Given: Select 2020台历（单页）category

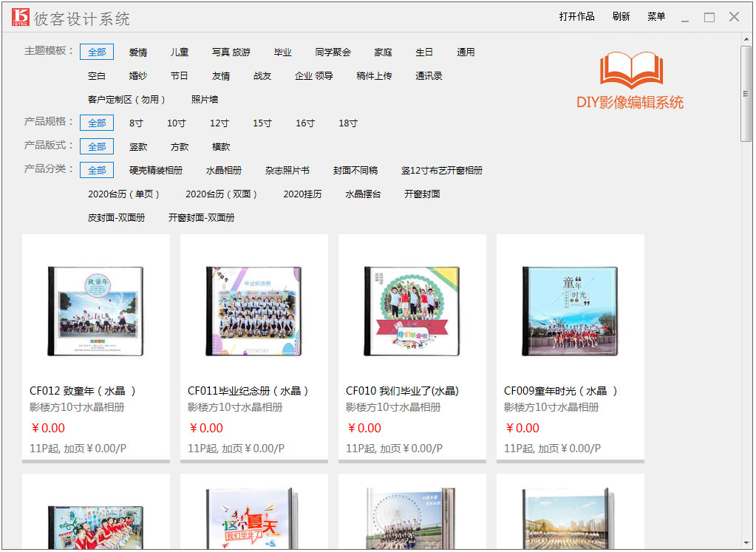Looking at the screenshot, I should 124,194.
